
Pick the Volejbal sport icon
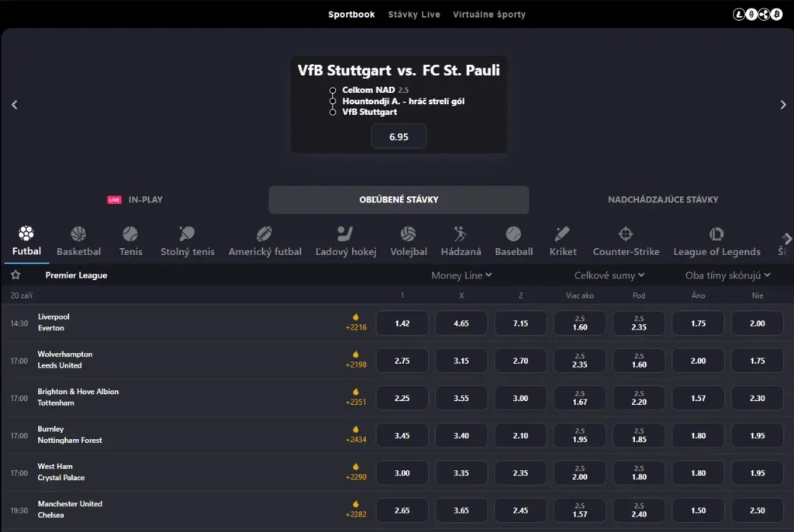(408, 234)
